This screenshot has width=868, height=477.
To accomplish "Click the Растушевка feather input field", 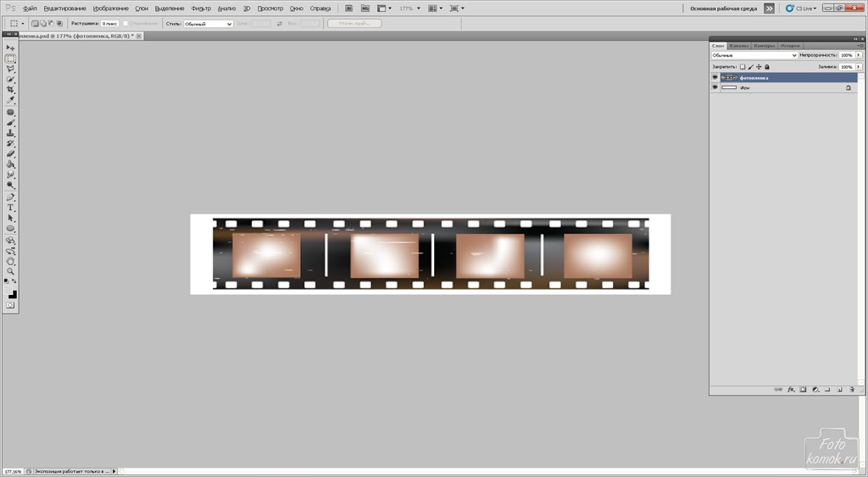I will coord(109,24).
